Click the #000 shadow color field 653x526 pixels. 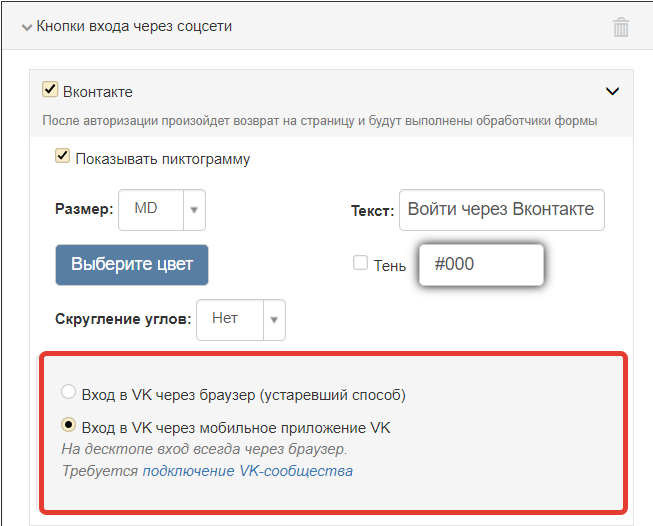click(481, 265)
